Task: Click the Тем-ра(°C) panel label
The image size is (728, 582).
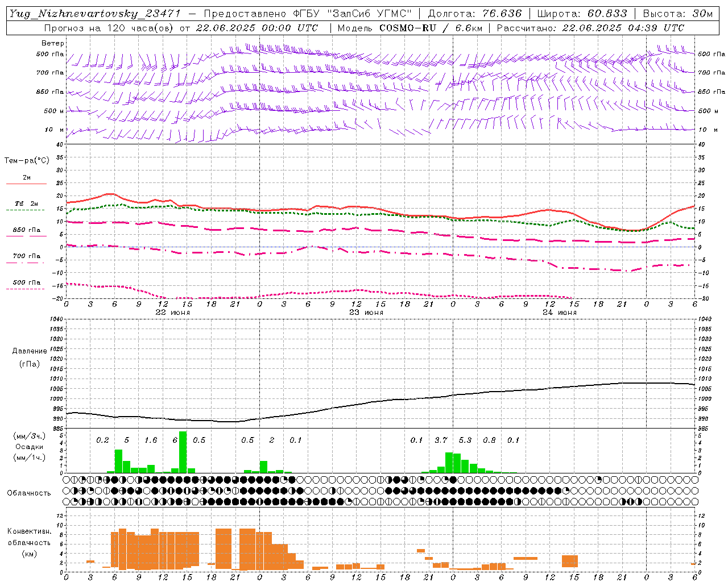Action: [x=27, y=161]
